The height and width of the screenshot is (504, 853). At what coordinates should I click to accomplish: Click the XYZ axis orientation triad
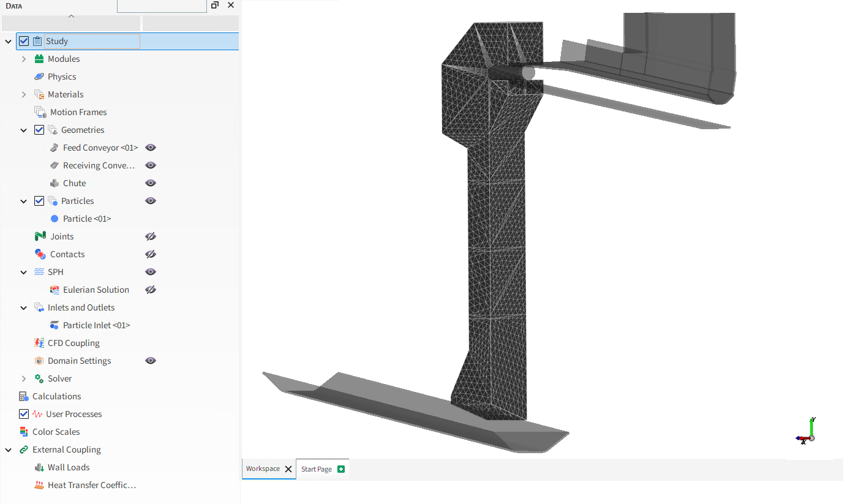807,432
